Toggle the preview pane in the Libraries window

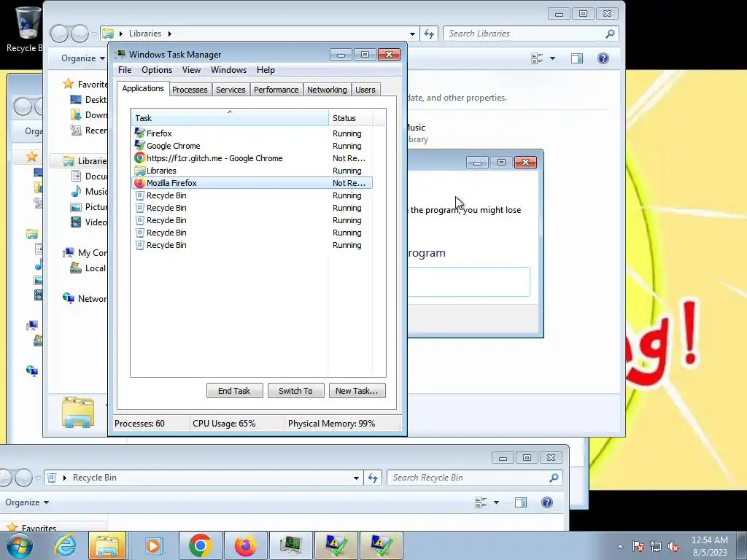pos(577,58)
